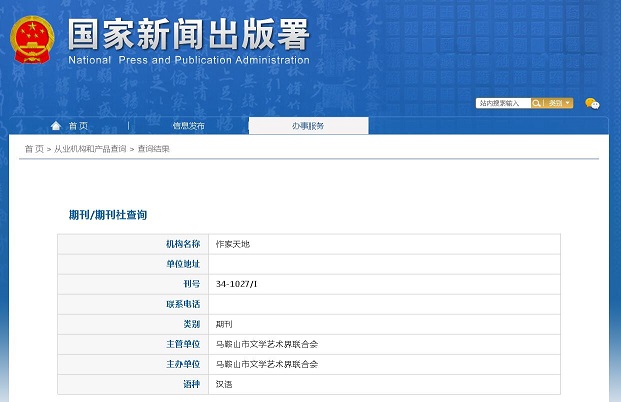
Task: Go to 首页 in the navigation bar
Action: pyautogui.click(x=78, y=126)
